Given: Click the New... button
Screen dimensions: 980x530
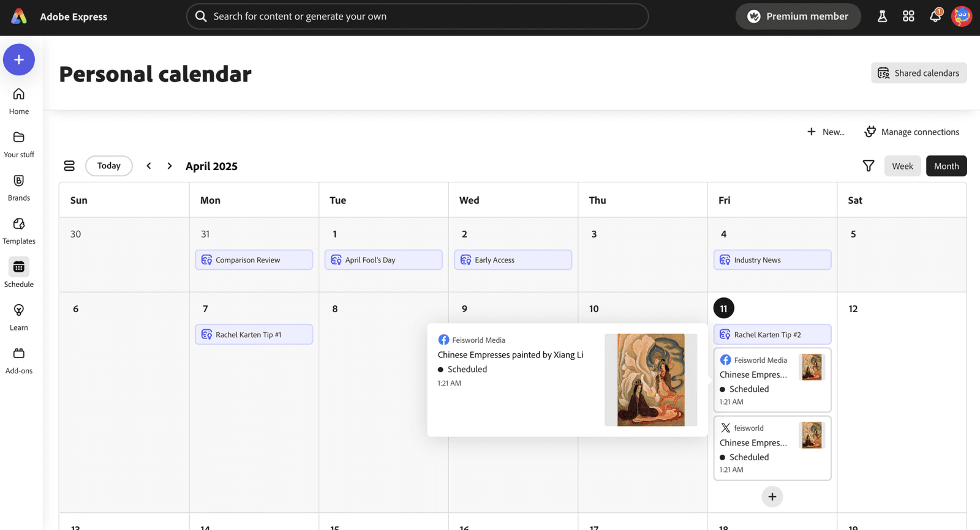Looking at the screenshot, I should [x=826, y=132].
